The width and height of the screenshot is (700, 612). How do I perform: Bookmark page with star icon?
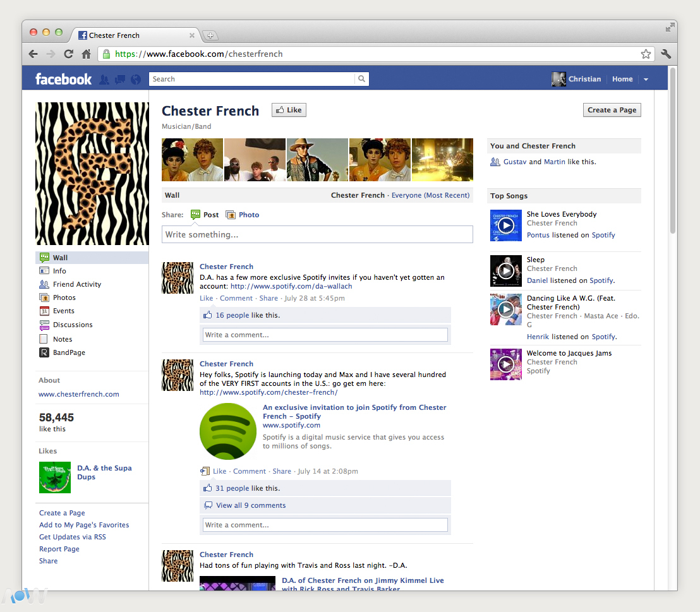[x=646, y=54]
